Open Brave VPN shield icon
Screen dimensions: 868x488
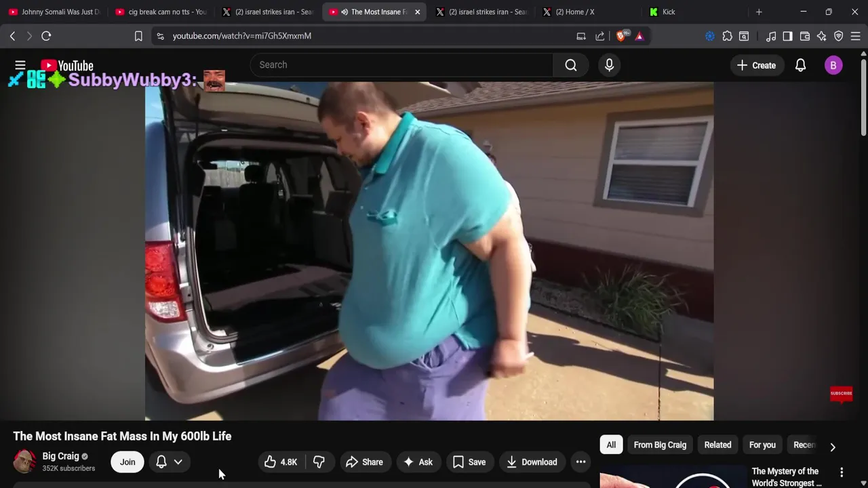pyautogui.click(x=839, y=36)
